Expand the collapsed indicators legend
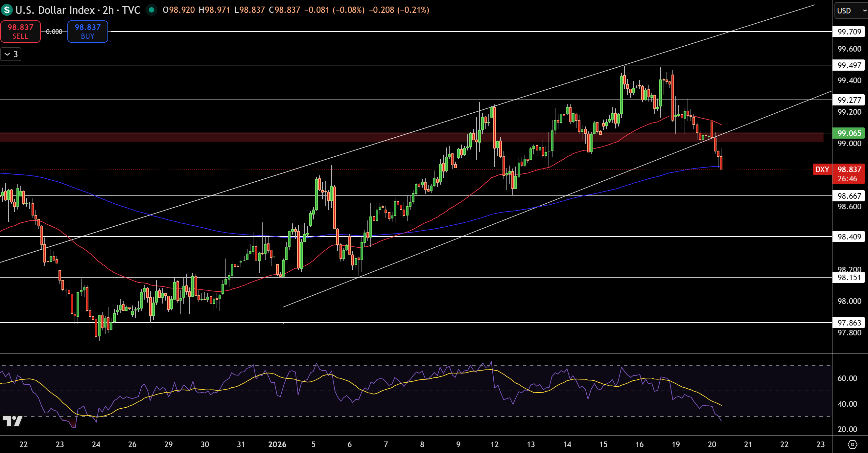 click(11, 54)
